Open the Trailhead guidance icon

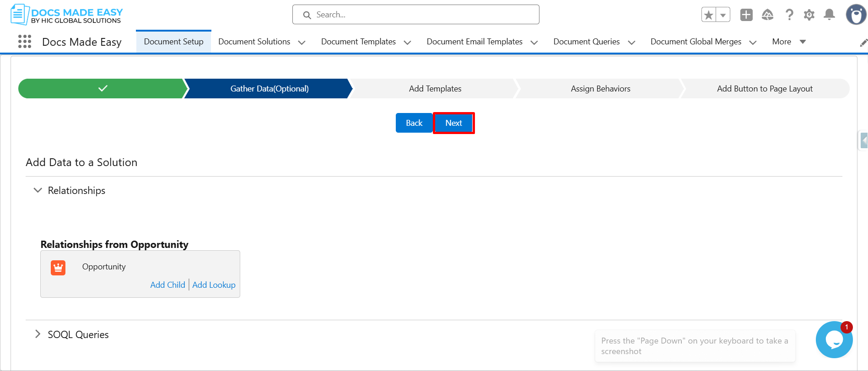[767, 15]
